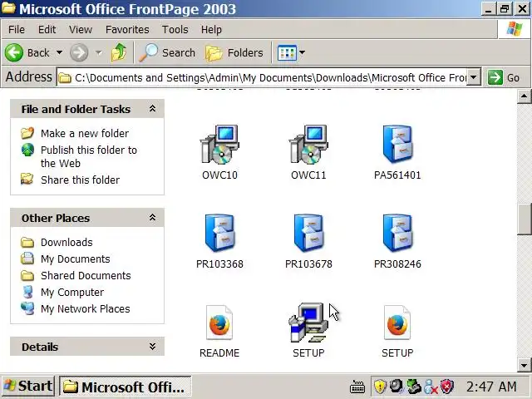532x399 pixels.
Task: Click Share this folder
Action: (80, 180)
